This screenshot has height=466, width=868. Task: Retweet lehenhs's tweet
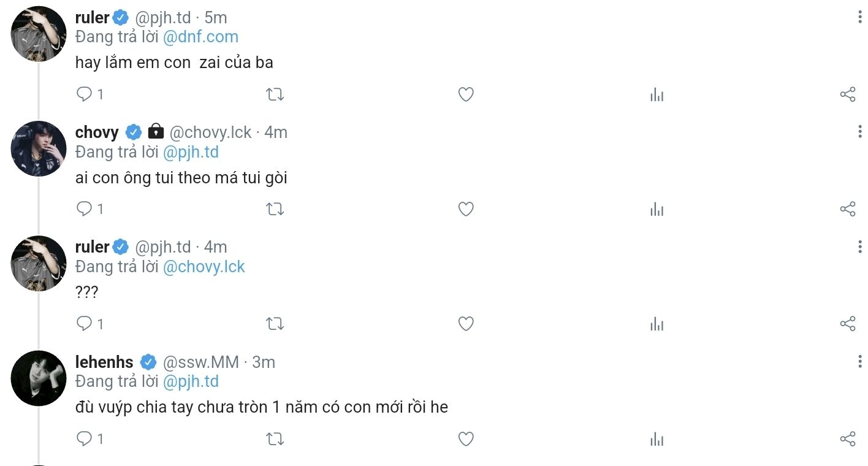(275, 439)
